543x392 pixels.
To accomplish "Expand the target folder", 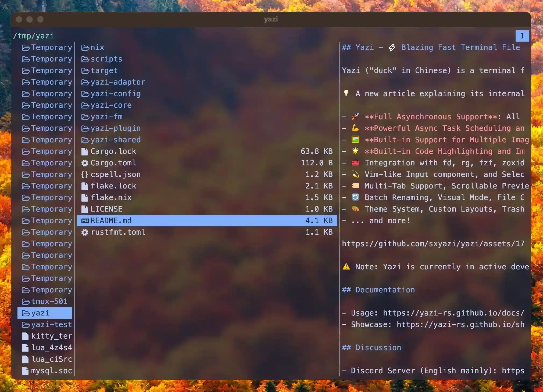I will point(104,71).
